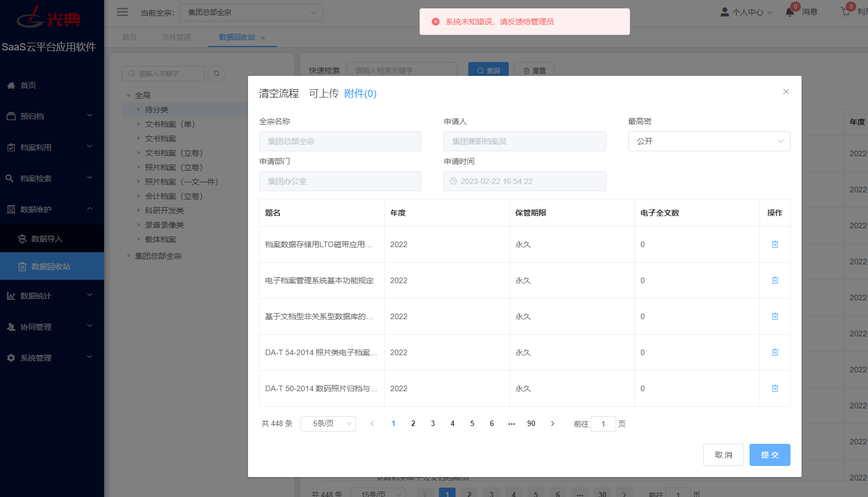The height and width of the screenshot is (497, 868).
Task: Expand the 档案利用 sidebar menu
Action: 52,147
